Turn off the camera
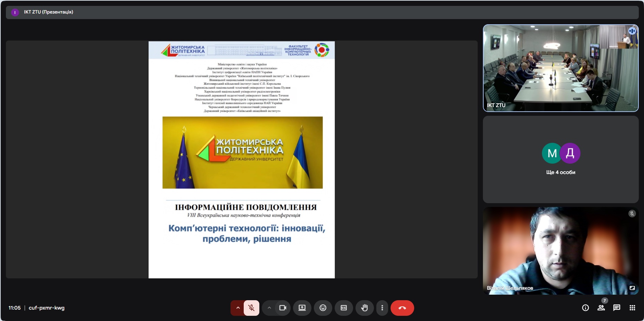Screen dimensions: 644x321 pyautogui.click(x=283, y=308)
